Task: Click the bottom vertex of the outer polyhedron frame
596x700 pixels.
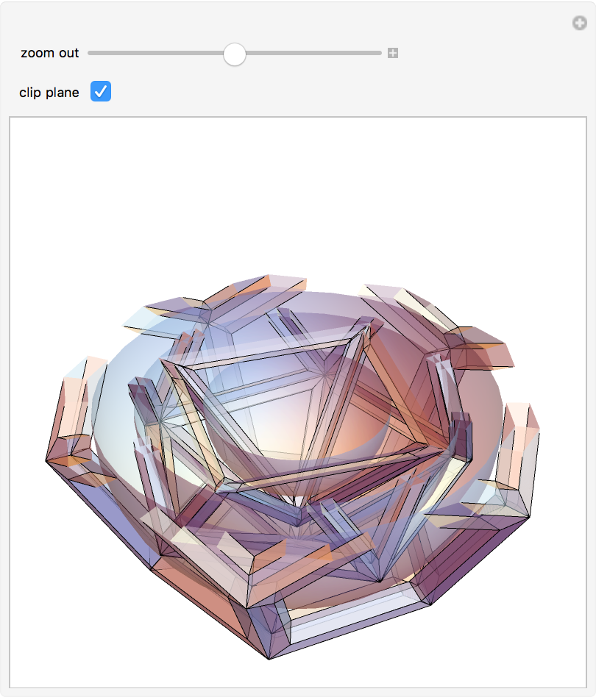Action: tap(269, 658)
